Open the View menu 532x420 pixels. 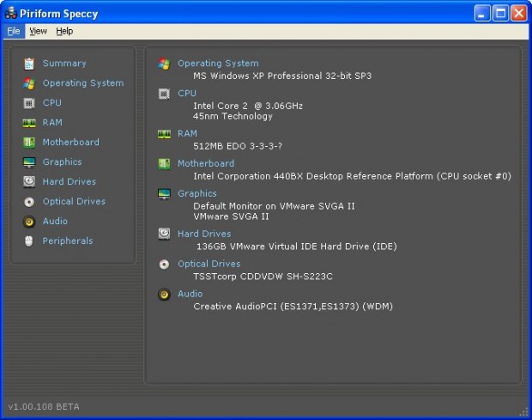coord(38,31)
